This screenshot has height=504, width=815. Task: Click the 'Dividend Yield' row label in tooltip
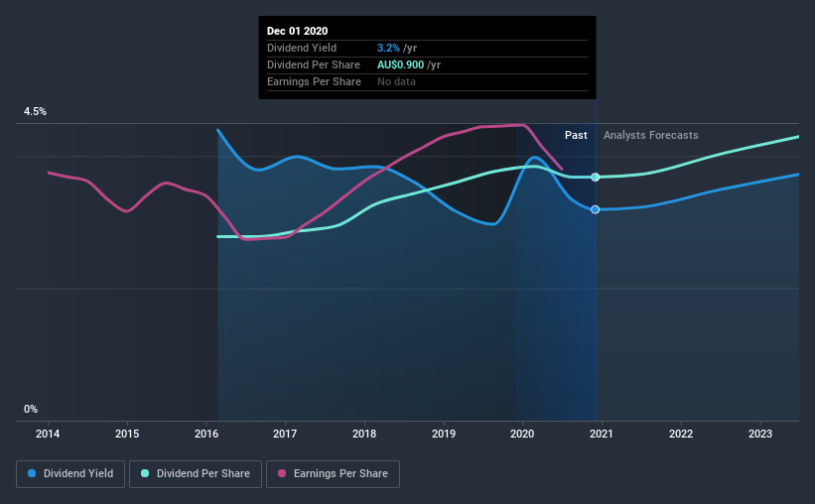click(302, 48)
